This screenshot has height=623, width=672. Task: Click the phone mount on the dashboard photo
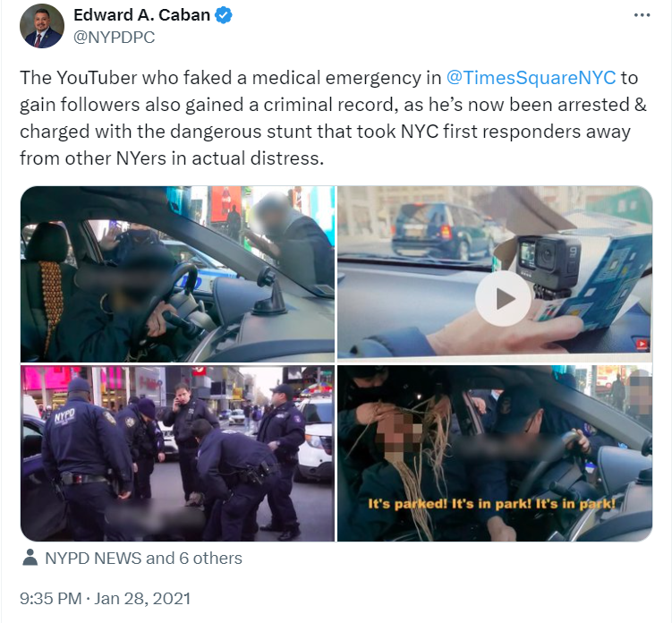(x=269, y=293)
